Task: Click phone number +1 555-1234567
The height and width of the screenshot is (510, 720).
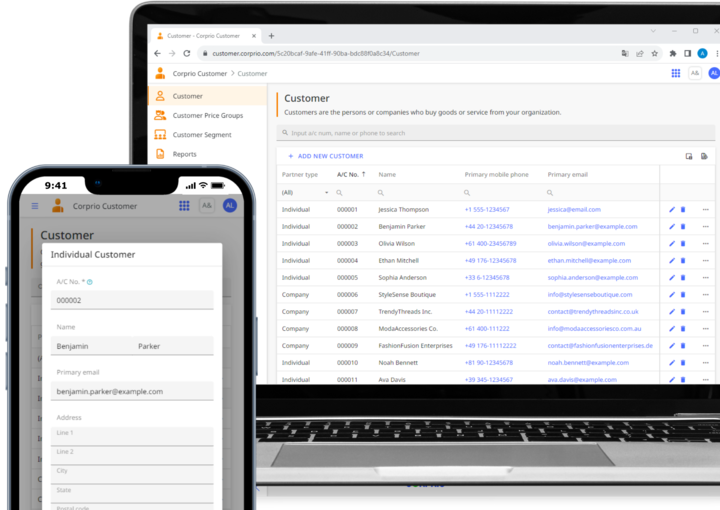Action: tap(487, 210)
